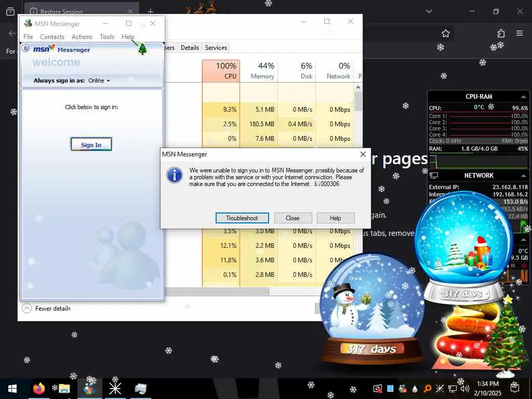Click the taskbar clock showing 1:34 PM

[487, 388]
